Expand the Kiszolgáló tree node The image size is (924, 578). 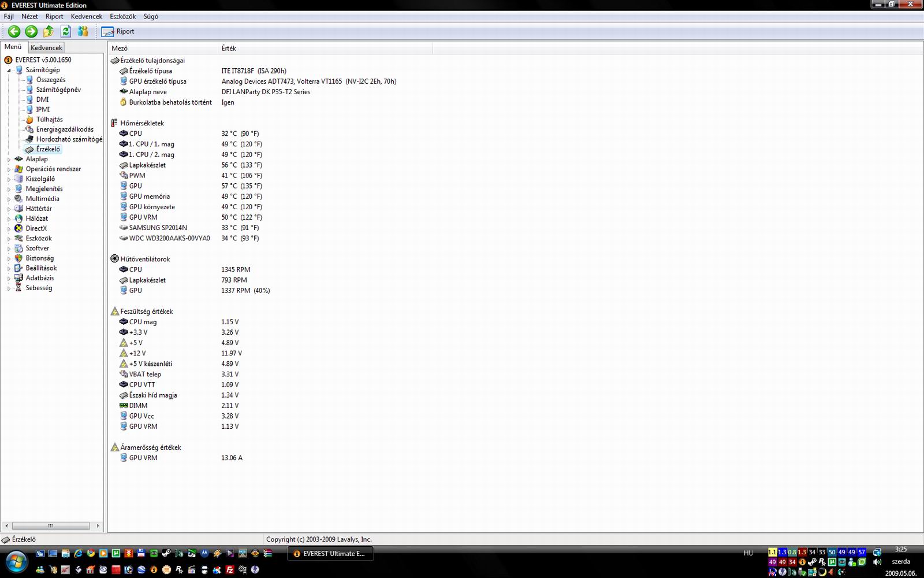coord(9,179)
